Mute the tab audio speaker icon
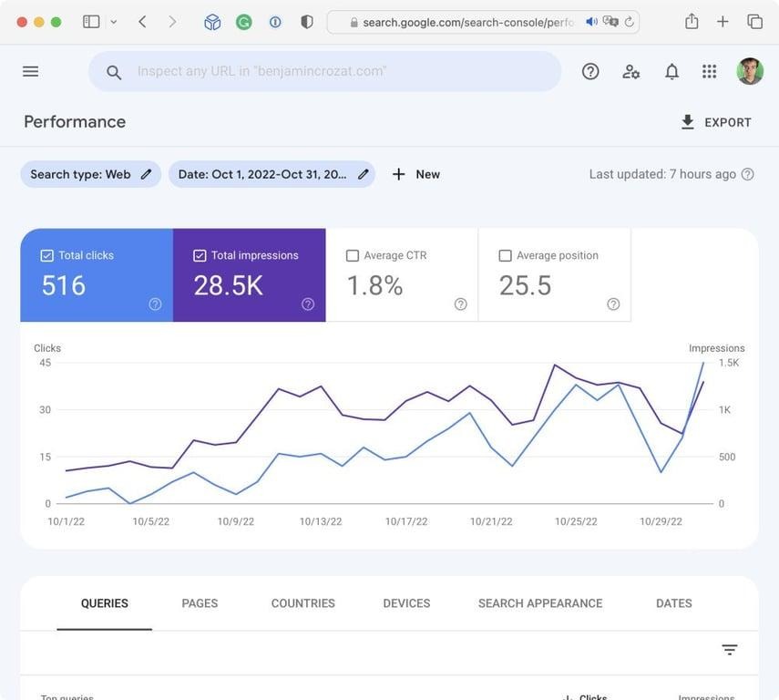 [x=591, y=22]
